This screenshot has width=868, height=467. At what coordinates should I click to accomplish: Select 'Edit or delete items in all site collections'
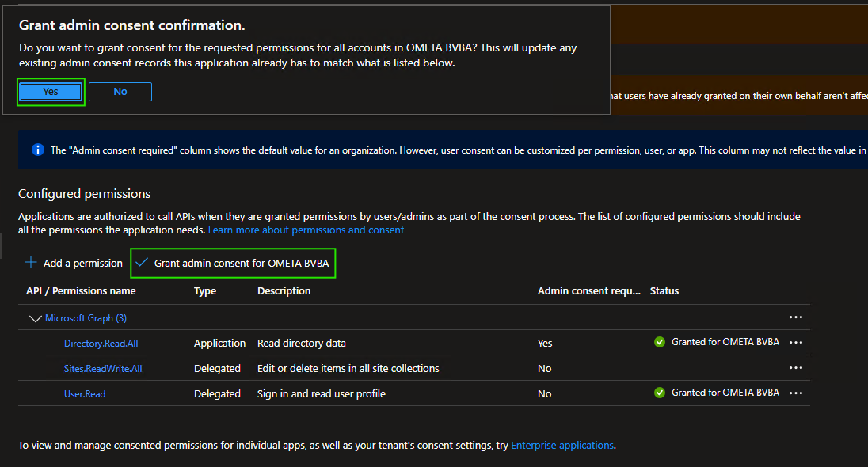coord(348,369)
